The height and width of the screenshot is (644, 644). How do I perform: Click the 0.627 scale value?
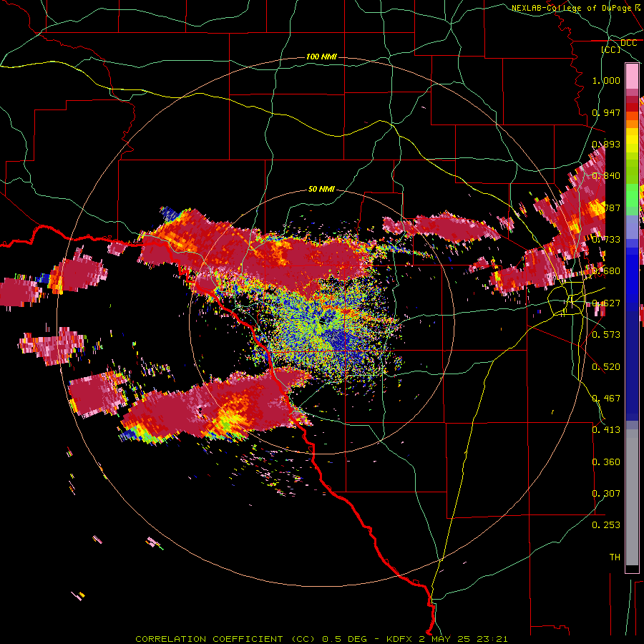(x=606, y=303)
